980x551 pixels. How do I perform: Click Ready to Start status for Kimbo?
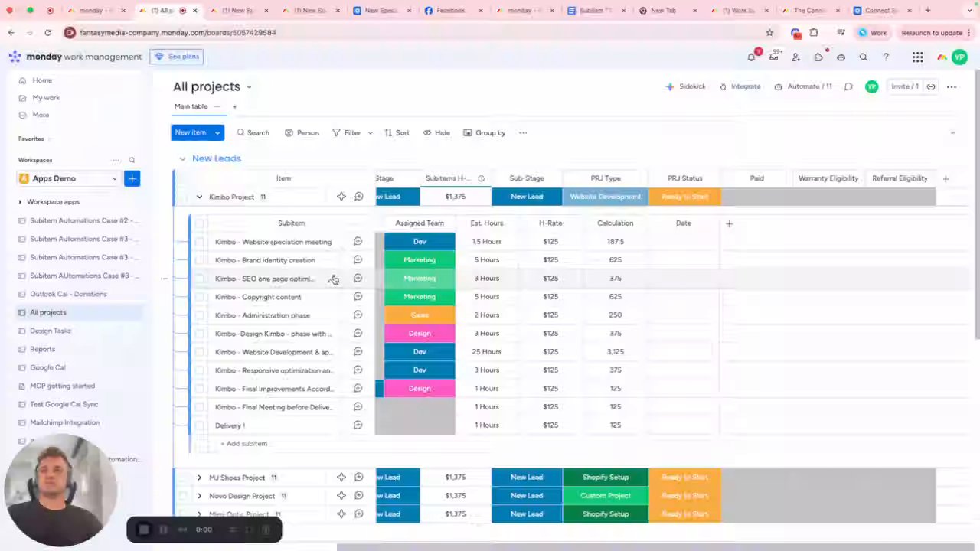click(x=684, y=197)
